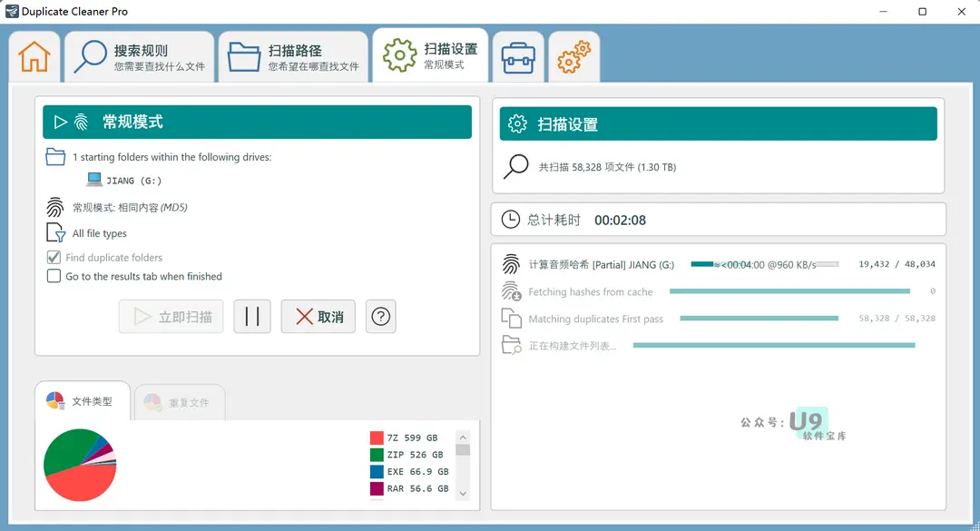980x531 pixels.
Task: Click the Home icon in the top toolbar
Action: [34, 55]
